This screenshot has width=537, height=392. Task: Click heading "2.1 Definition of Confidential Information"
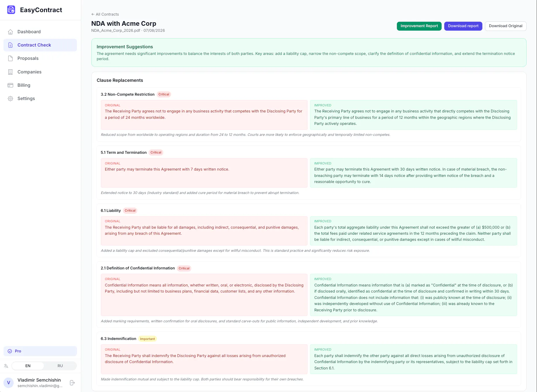click(138, 268)
